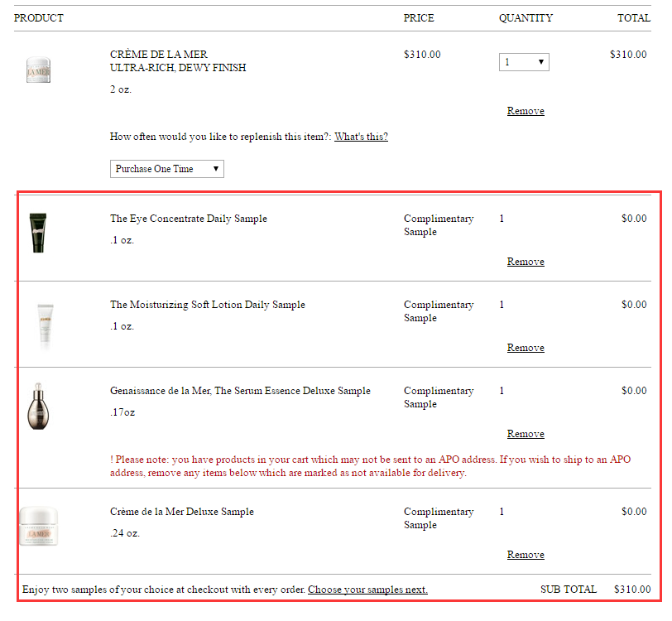Click the What's this? replenish link
The image size is (672, 621).
[361, 137]
